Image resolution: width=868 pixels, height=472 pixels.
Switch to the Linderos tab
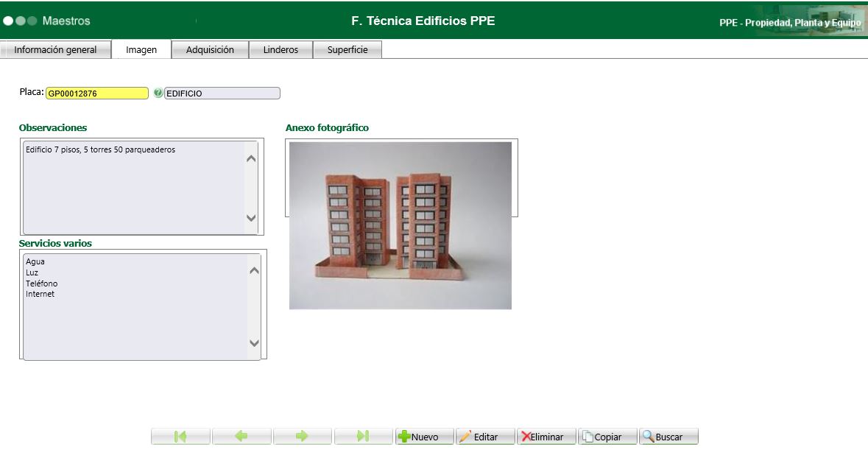coord(280,50)
